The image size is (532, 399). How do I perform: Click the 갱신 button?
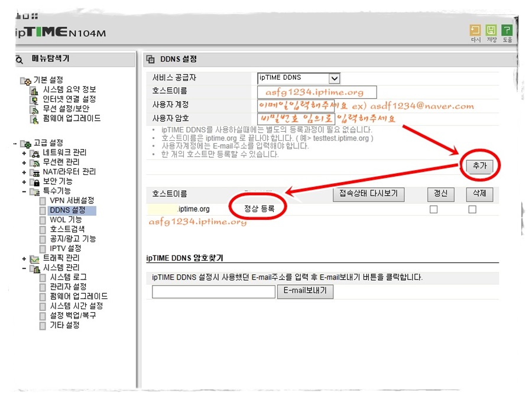[x=441, y=194]
